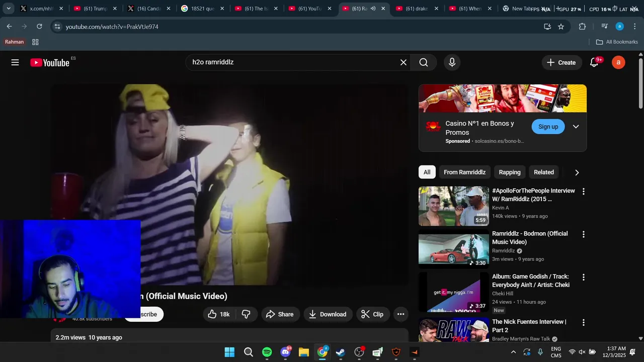Open Kevin A channel link
644x362 pixels.
click(501, 208)
